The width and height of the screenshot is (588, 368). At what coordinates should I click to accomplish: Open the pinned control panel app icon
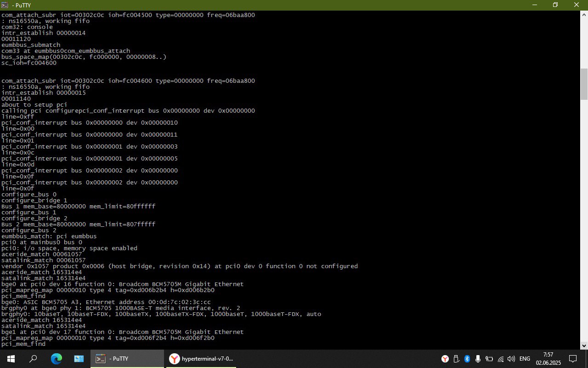click(79, 359)
